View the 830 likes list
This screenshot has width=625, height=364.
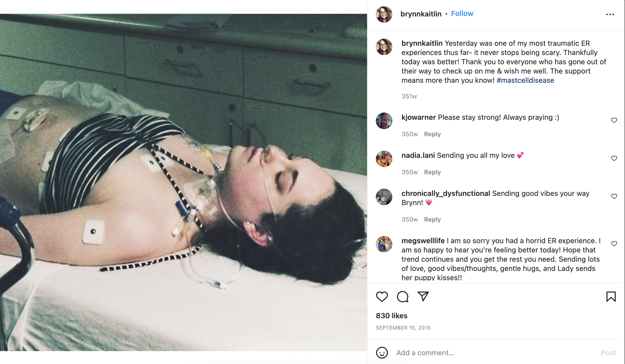(x=392, y=316)
